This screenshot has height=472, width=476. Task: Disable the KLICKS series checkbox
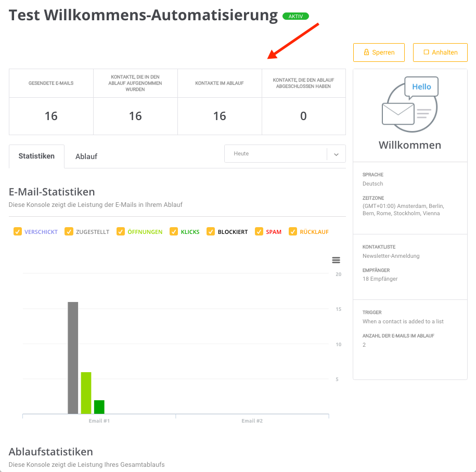174,231
